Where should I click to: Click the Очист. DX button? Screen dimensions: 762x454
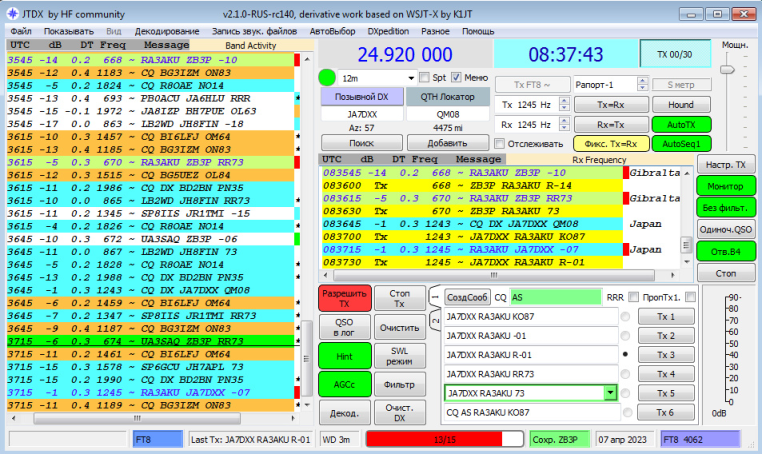click(399, 413)
